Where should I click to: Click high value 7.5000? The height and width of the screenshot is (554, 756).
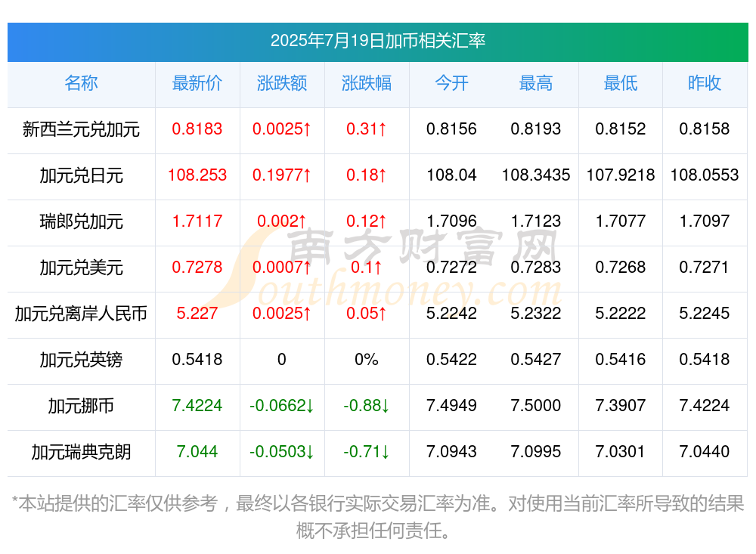[536, 406]
